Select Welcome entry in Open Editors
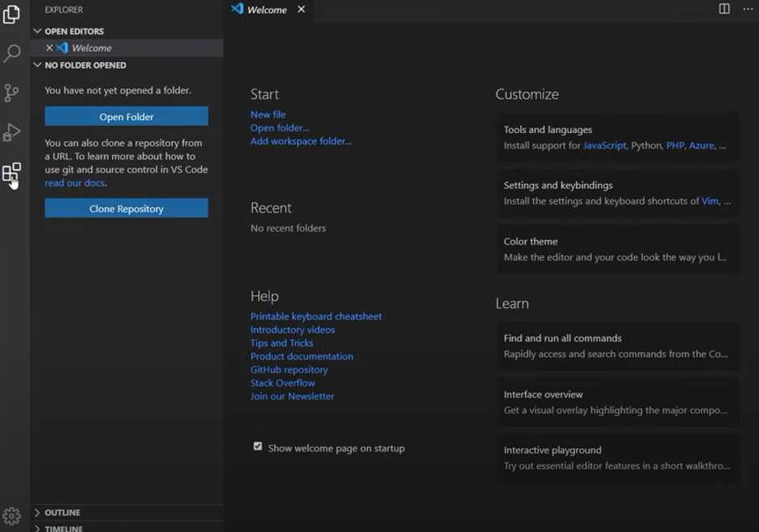Screen dimensions: 759x532 tap(127, 48)
